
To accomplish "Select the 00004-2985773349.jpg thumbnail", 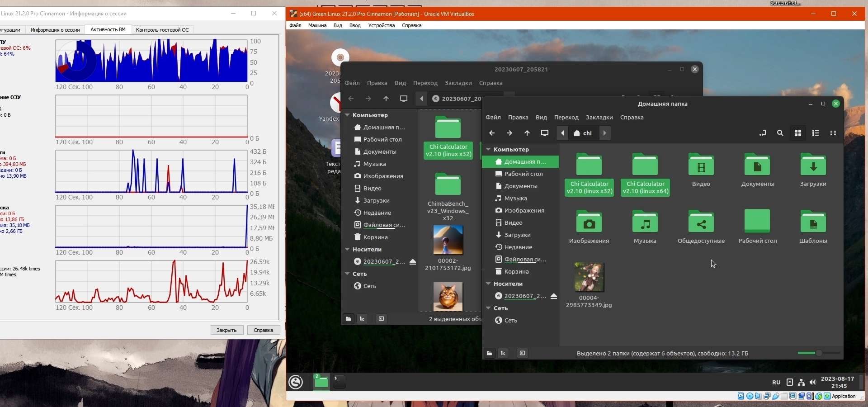I will 589,277.
